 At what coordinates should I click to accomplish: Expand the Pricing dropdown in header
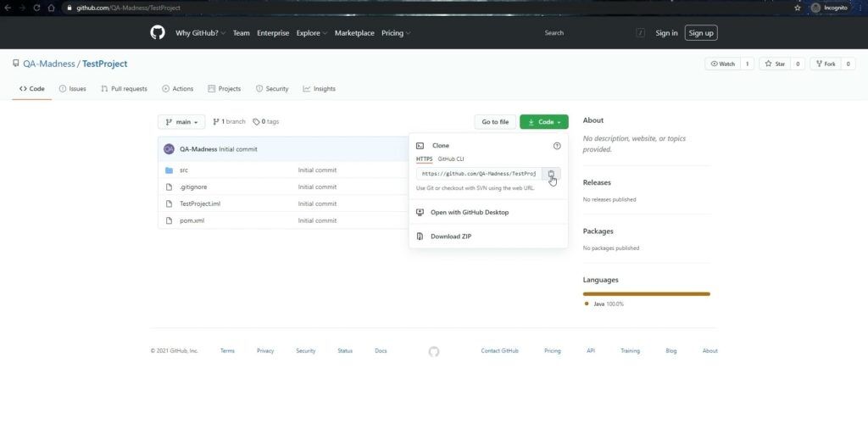[x=396, y=33]
